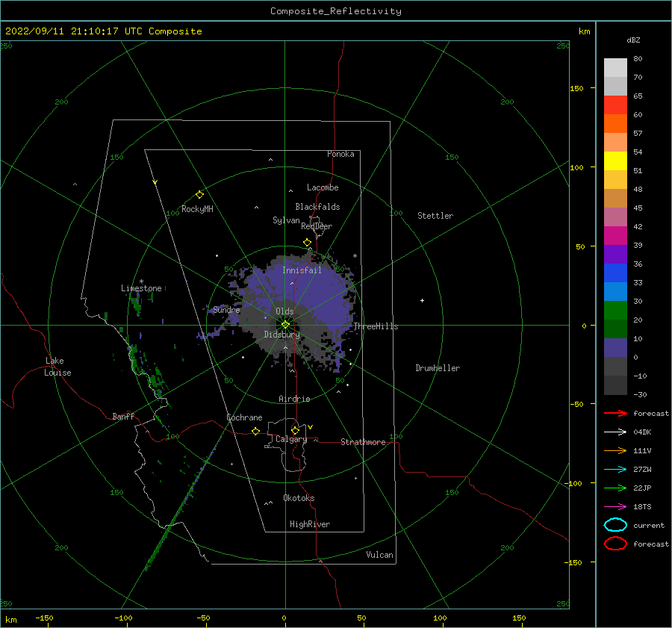Click the Stettler label

(x=435, y=216)
